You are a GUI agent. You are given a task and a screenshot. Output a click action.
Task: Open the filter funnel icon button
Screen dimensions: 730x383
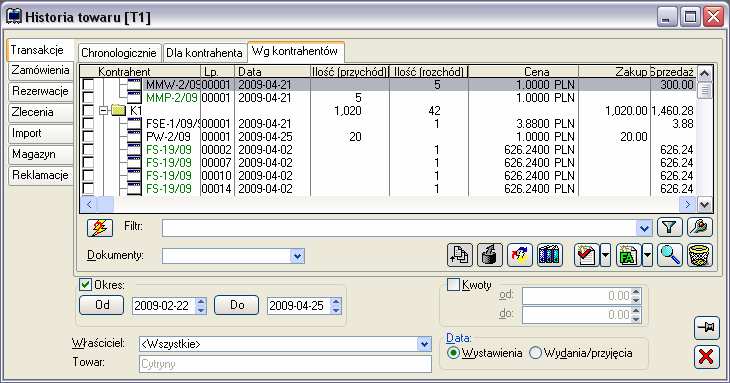669,228
